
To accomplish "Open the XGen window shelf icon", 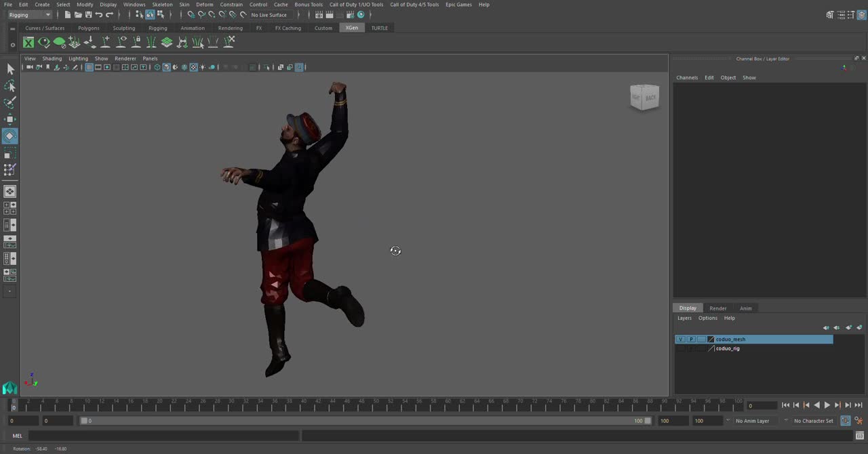I will click(x=28, y=42).
